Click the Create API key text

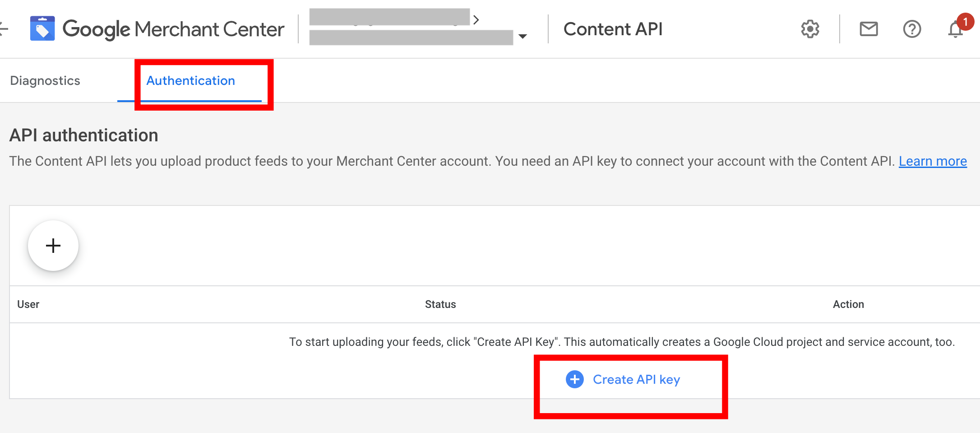[636, 379]
